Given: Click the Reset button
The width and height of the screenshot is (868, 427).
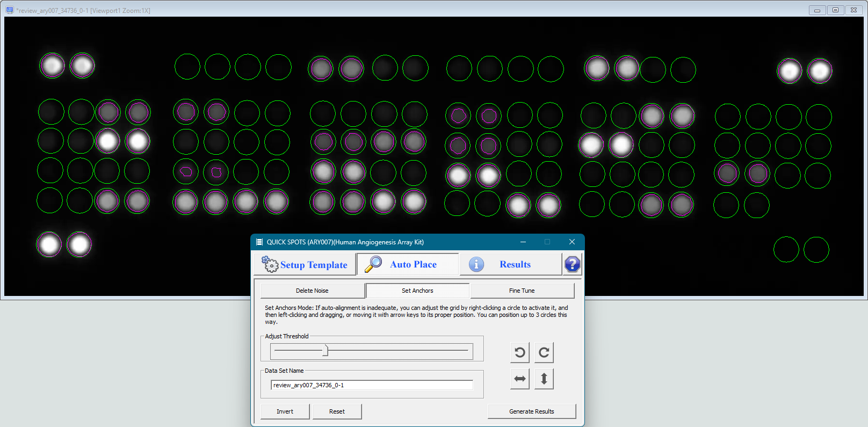Looking at the screenshot, I should coord(337,411).
